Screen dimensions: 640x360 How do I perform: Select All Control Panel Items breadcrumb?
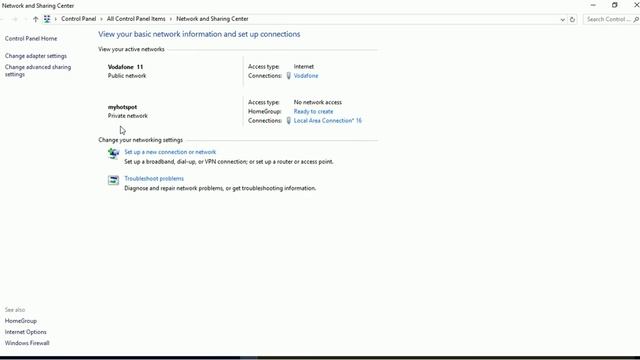136,19
